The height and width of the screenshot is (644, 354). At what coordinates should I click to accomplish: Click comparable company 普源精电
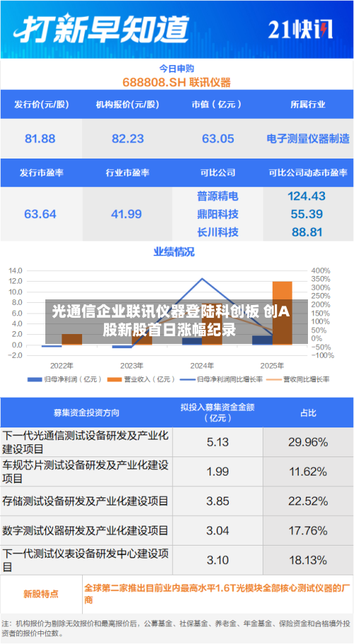[x=217, y=196]
